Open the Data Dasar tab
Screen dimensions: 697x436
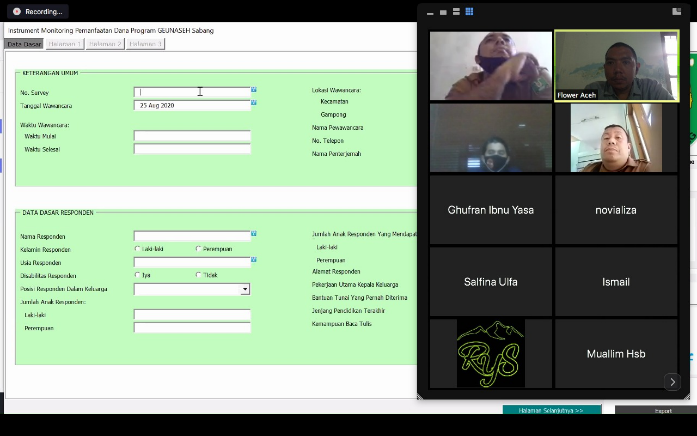pos(24,44)
